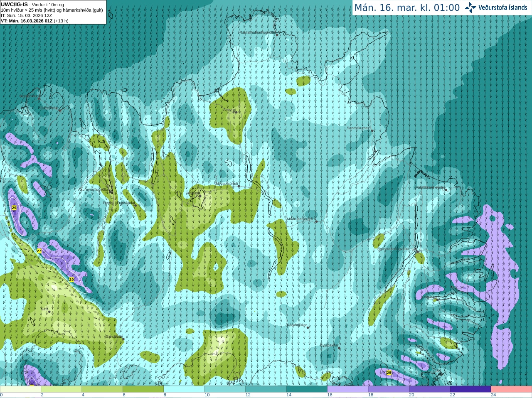Click the Akureyrarflugvöllur station label

(94, 189)
